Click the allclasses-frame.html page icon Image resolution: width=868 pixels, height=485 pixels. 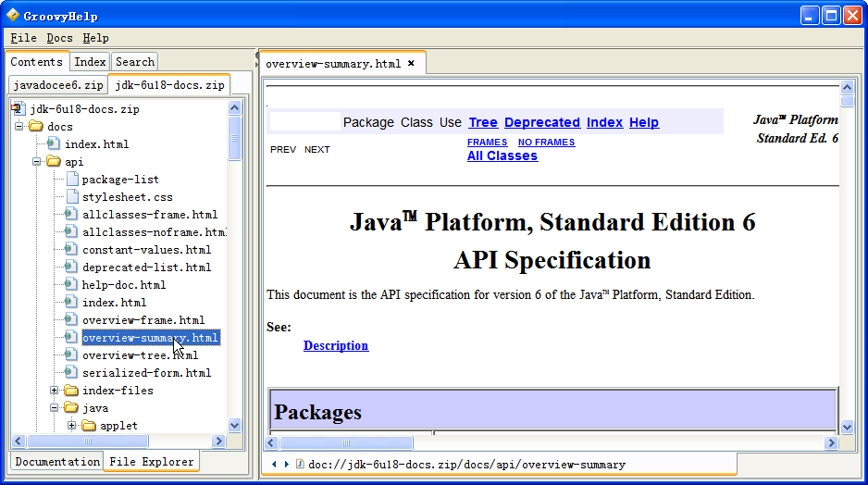[x=71, y=214]
